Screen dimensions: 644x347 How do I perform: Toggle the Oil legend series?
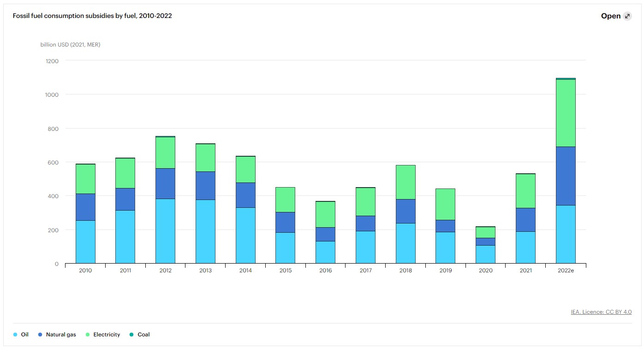coord(24,335)
